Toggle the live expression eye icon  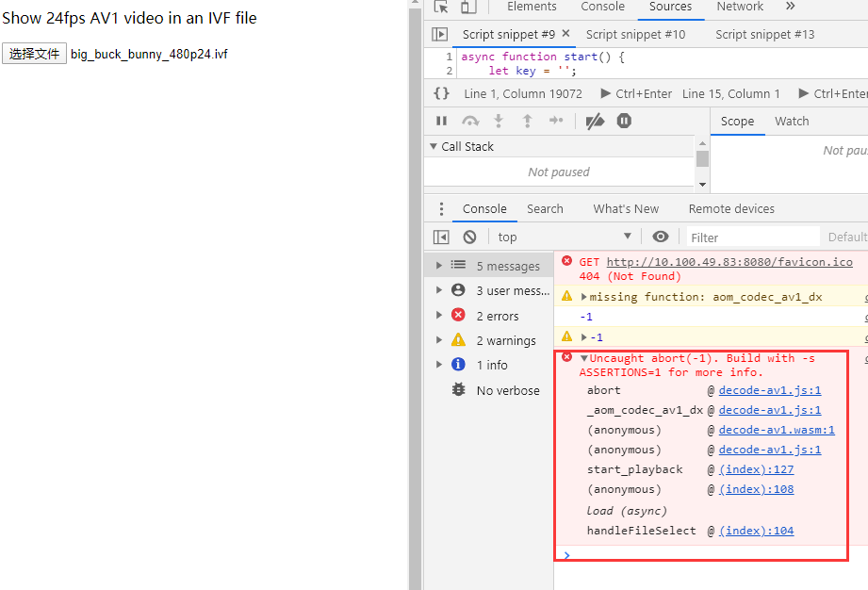[660, 237]
